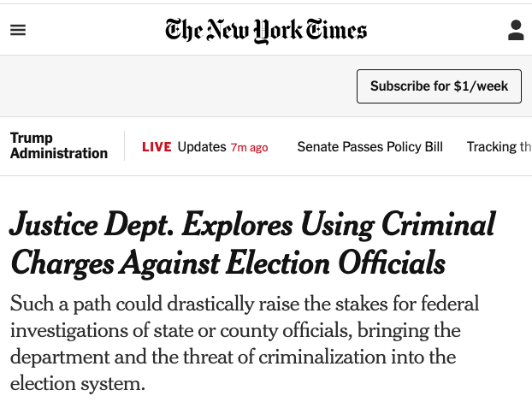Open the live Updates link
The width and height of the screenshot is (532, 402).
(202, 147)
